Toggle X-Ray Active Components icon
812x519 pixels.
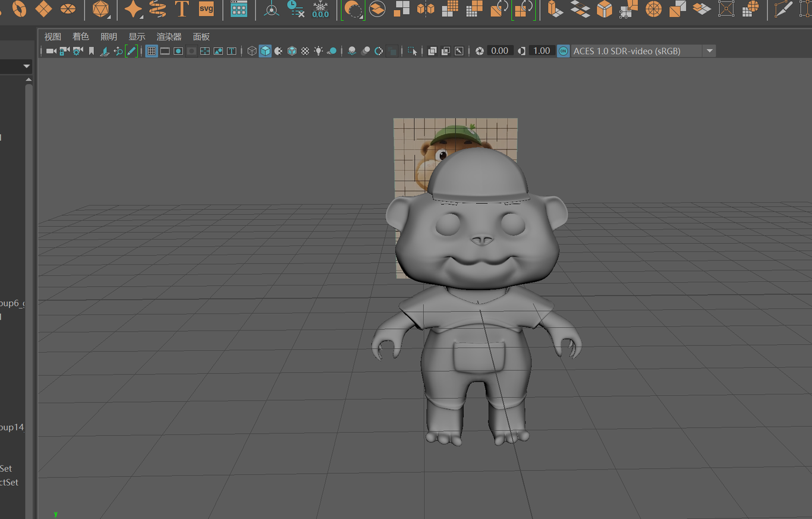click(x=446, y=51)
